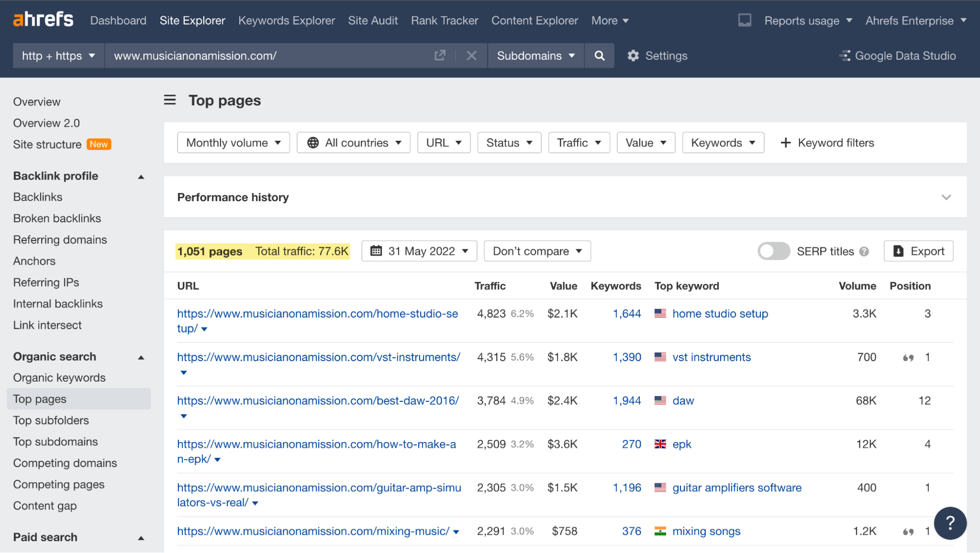The image size is (980, 553).
Task: Open Site Audit
Action: click(x=373, y=21)
